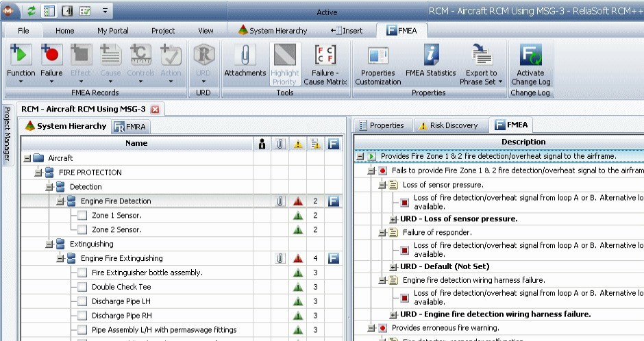Select Discharge Pipe RH item
The width and height of the screenshot is (644, 341).
(x=121, y=316)
